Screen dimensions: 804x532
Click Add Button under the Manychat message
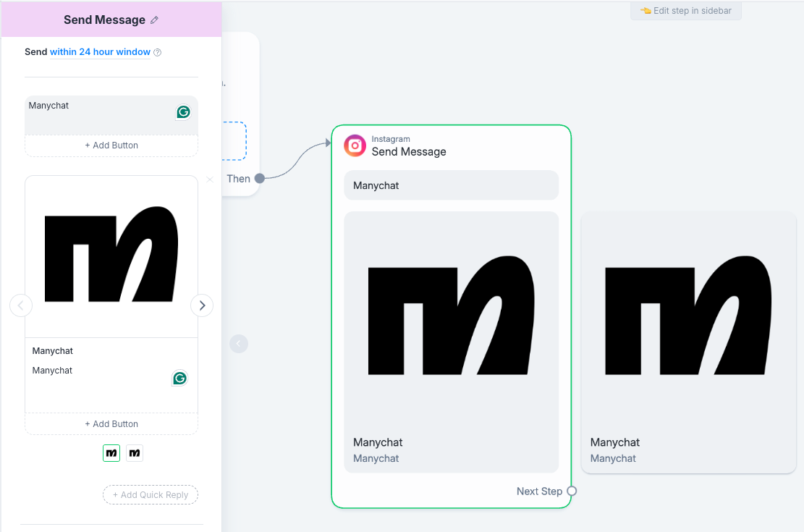(x=111, y=145)
